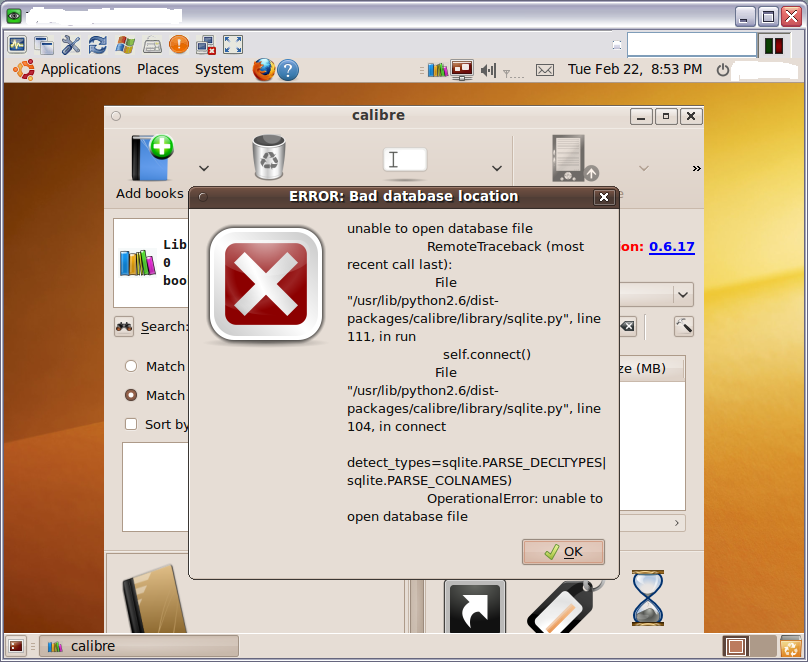This screenshot has width=808, height=662.
Task: Click the Windows flag start icon
Action: coord(125,45)
